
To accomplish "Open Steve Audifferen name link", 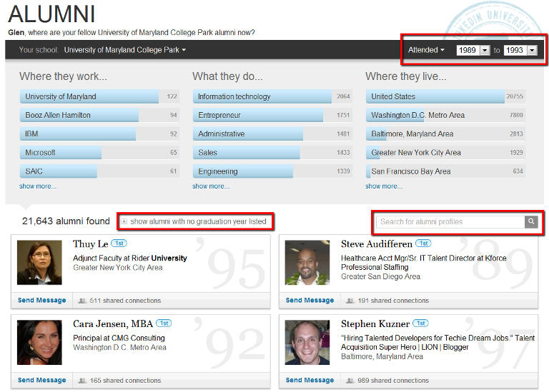I will pos(377,243).
